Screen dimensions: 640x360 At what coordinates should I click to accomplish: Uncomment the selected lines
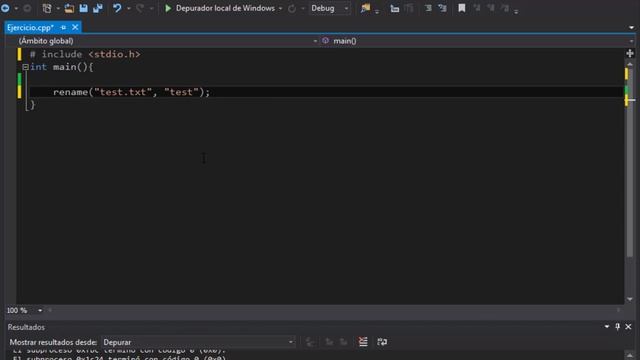tap(442, 8)
